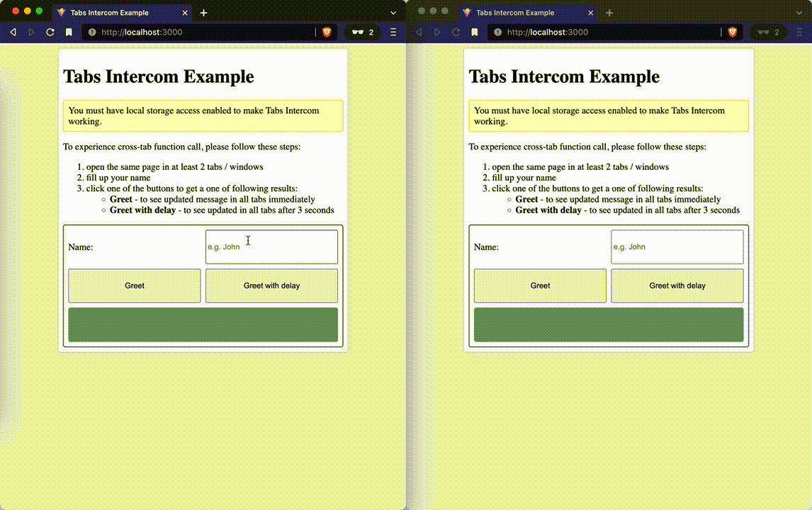Focus the Name field in the right window
812x510 pixels.
(677, 247)
